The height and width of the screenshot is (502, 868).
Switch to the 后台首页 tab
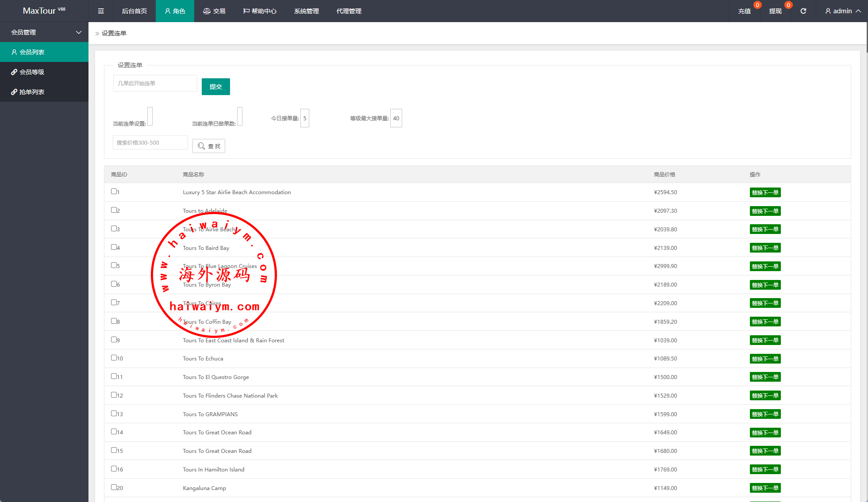coord(134,11)
